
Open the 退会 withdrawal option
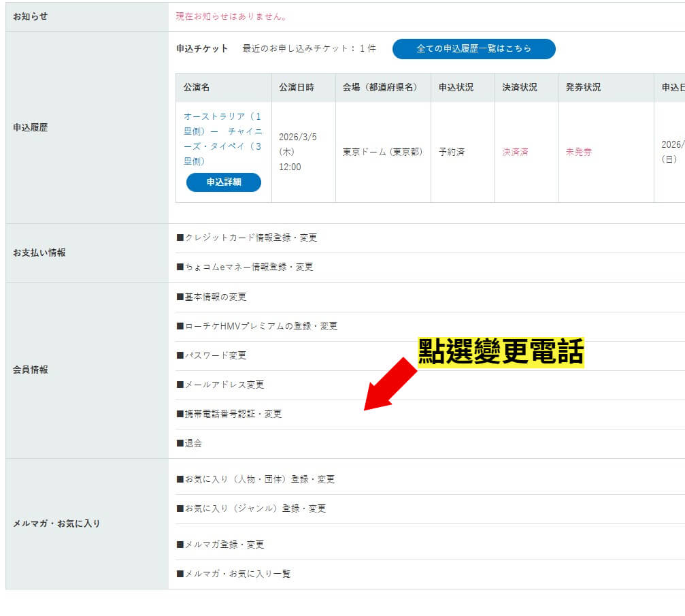pyautogui.click(x=190, y=443)
